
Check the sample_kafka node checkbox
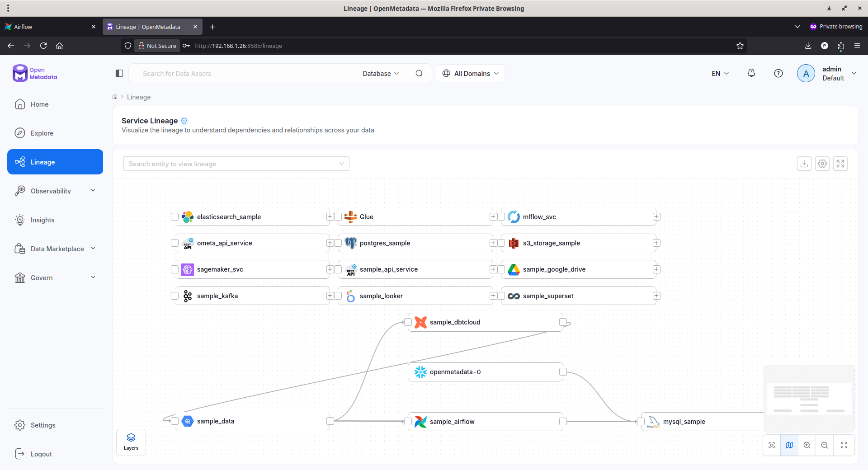[175, 296]
